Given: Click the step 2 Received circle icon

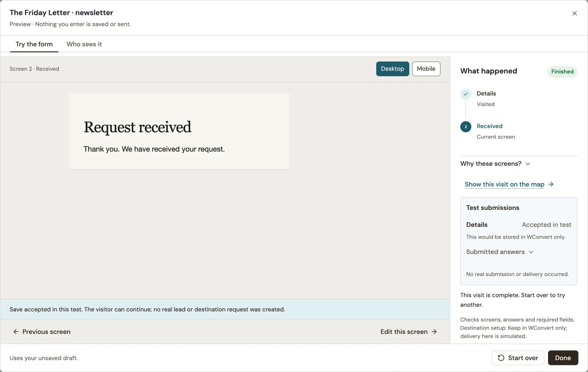Looking at the screenshot, I should point(466,127).
